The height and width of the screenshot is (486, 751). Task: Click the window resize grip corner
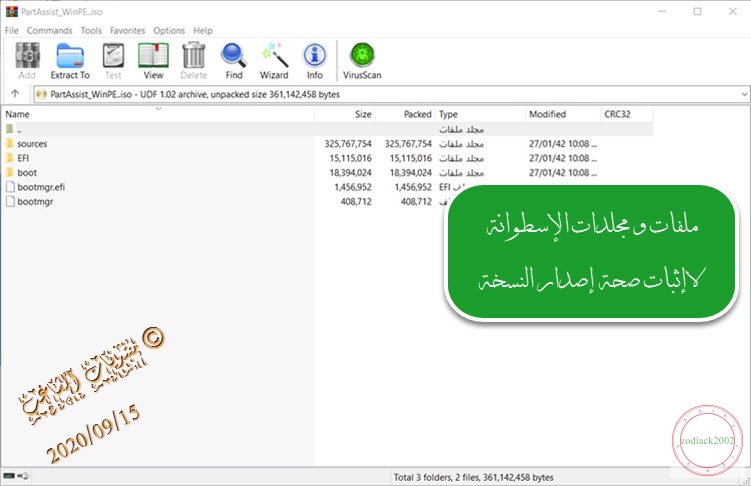click(746, 481)
